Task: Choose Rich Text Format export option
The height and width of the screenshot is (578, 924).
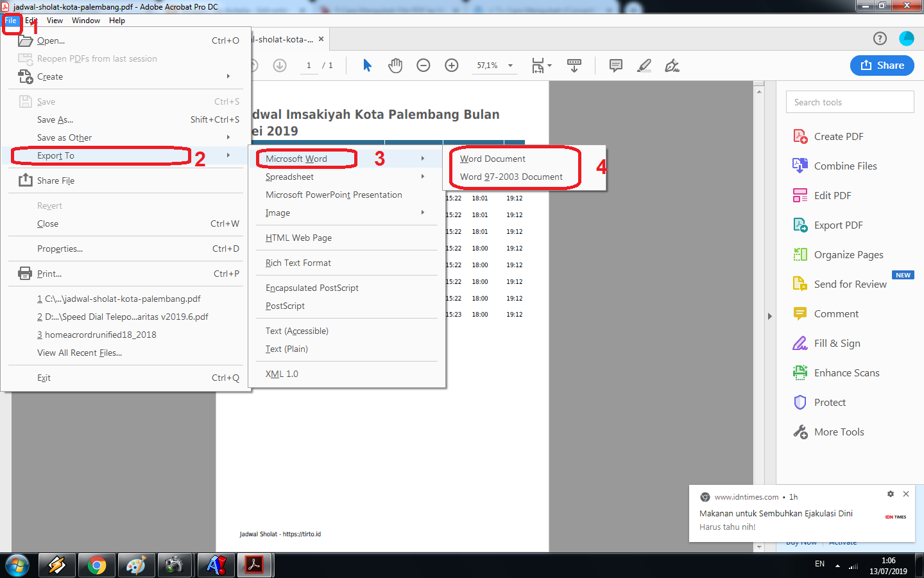Action: (x=298, y=263)
